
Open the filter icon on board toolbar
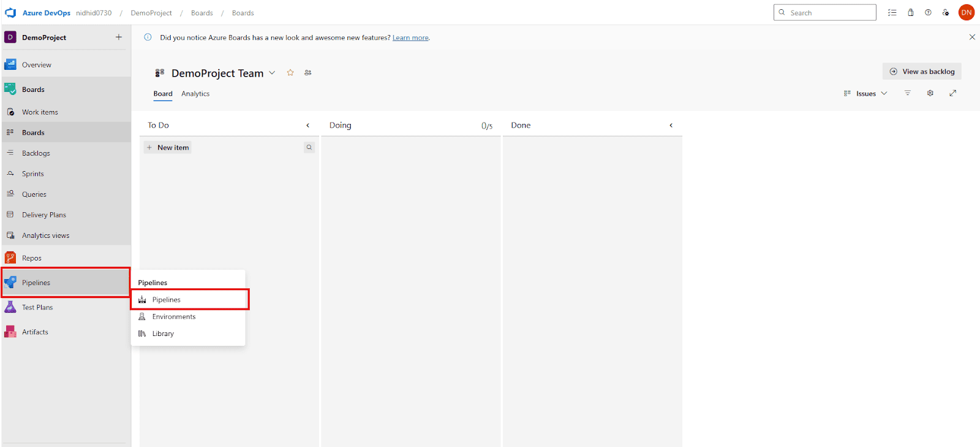click(908, 93)
